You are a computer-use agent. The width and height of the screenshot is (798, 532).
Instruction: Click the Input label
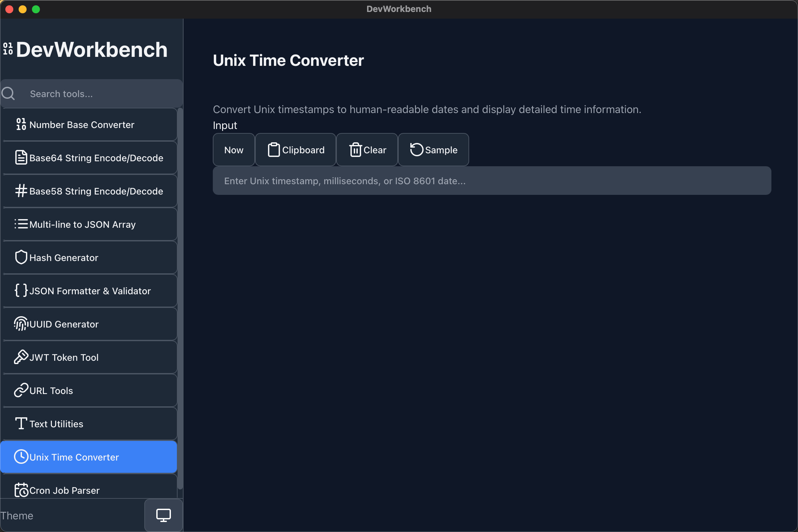[225, 125]
